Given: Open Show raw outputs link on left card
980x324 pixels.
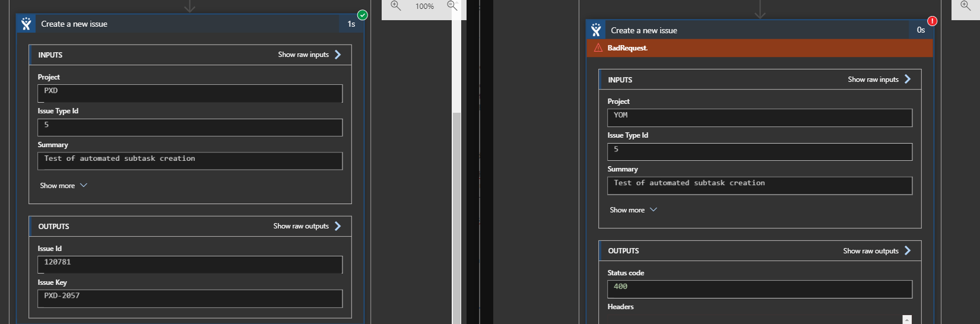Looking at the screenshot, I should pyautogui.click(x=301, y=226).
